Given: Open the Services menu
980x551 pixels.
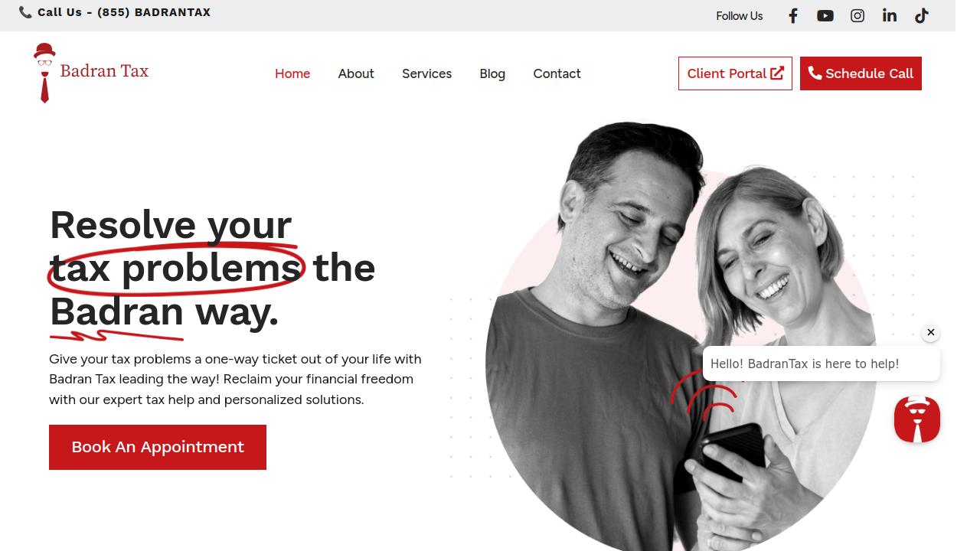Looking at the screenshot, I should click(x=426, y=73).
